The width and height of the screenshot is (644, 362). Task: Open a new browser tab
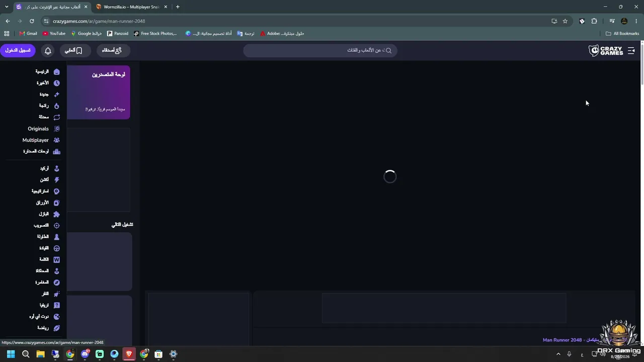coord(178,7)
